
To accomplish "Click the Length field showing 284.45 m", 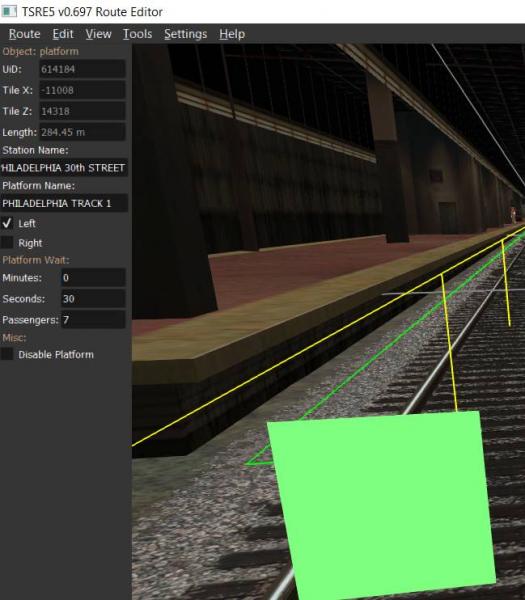I will [82, 132].
